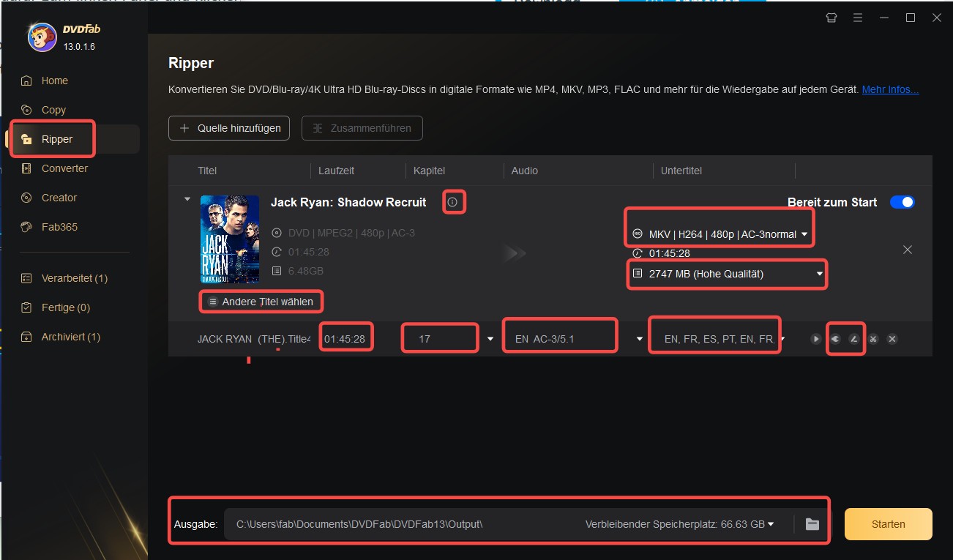953x560 pixels.
Task: Open movie info icon beside Jack Ryan title
Action: point(452,202)
